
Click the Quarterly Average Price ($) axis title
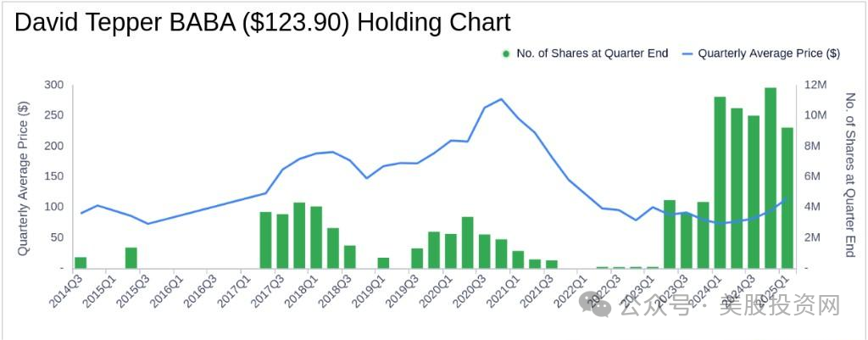(23, 178)
